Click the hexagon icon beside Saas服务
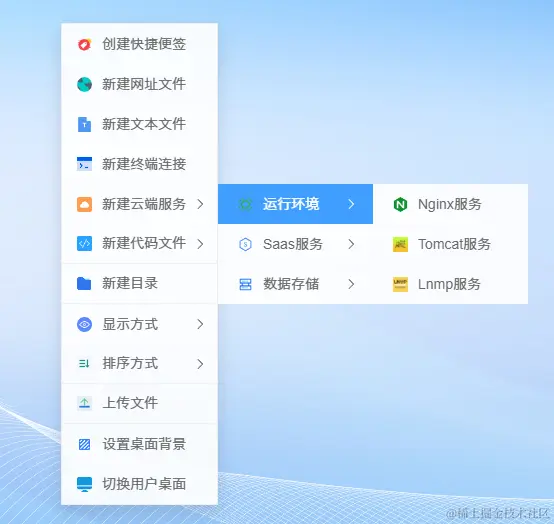Viewport: 554px width, 524px height. pyautogui.click(x=246, y=244)
